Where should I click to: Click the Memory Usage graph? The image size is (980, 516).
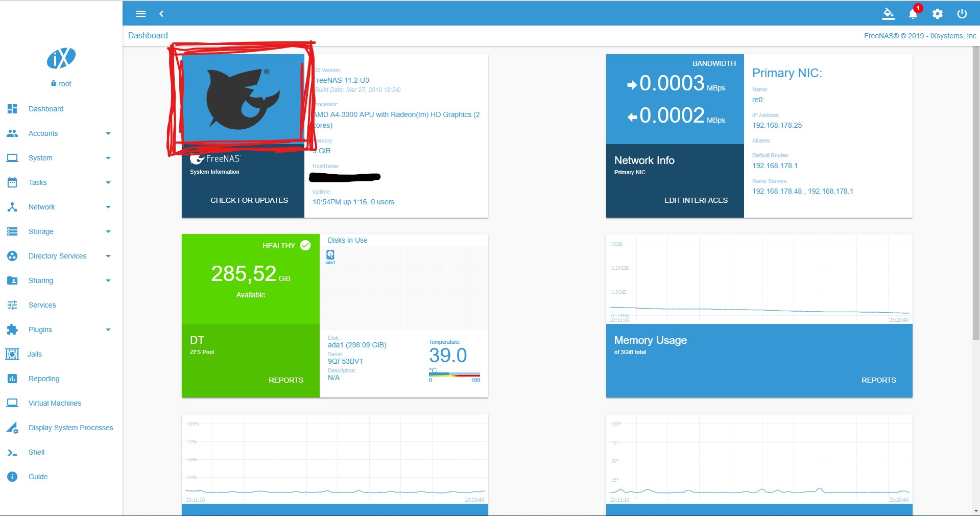point(759,279)
